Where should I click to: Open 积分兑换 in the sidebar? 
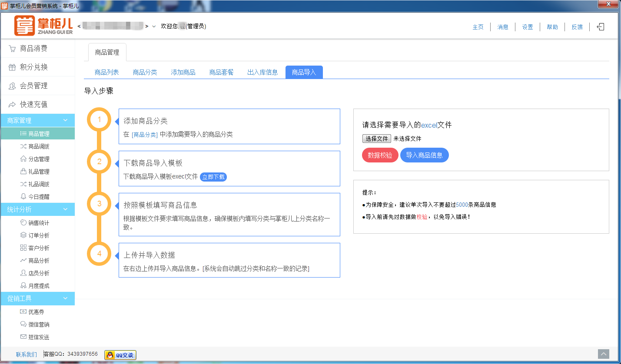point(38,67)
